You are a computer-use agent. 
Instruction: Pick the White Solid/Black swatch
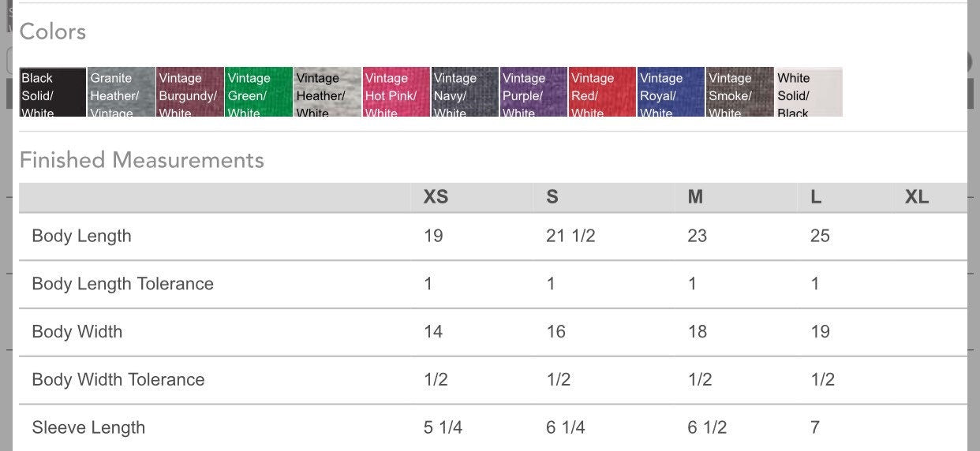[x=809, y=91]
